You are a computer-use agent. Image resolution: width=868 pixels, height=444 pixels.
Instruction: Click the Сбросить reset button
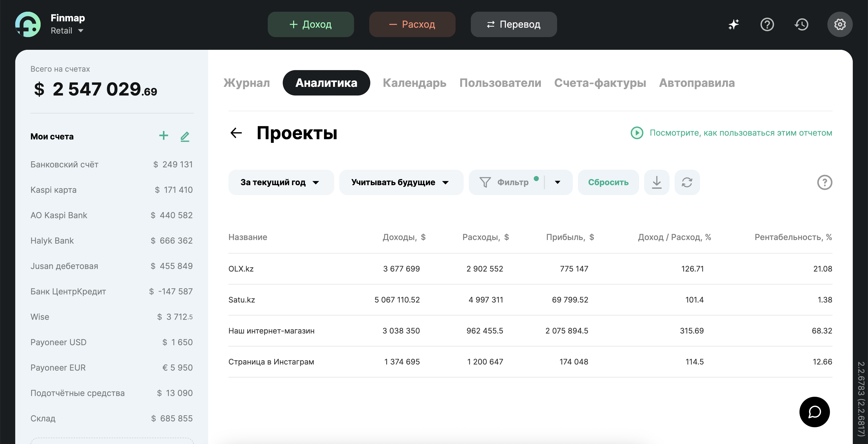click(x=608, y=182)
